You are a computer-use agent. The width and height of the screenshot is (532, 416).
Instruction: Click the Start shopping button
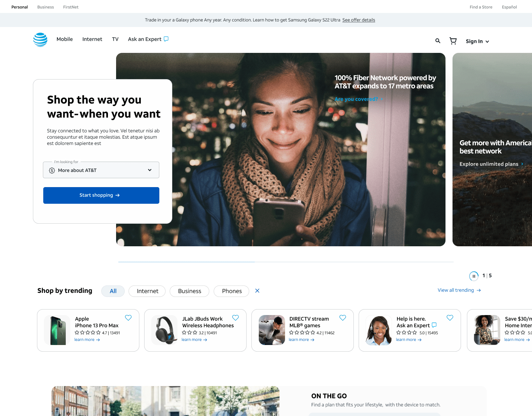tap(101, 195)
